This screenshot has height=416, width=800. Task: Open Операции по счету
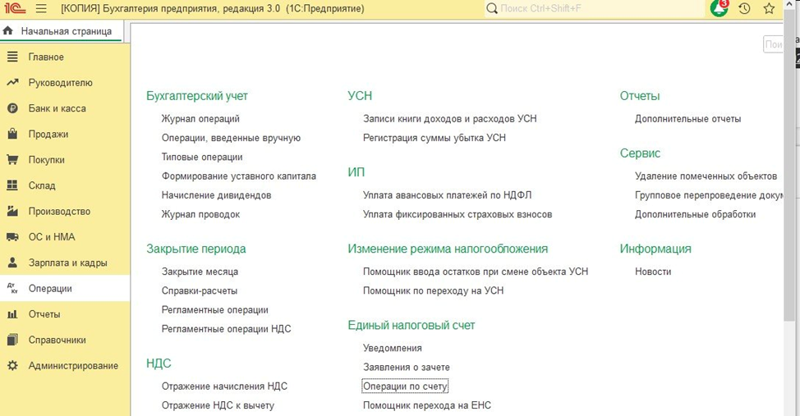pos(405,386)
